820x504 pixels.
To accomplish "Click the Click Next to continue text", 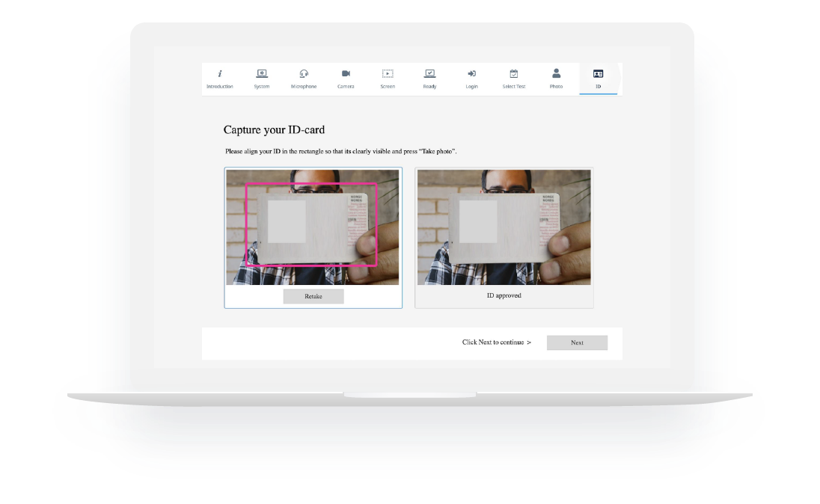I will point(495,342).
